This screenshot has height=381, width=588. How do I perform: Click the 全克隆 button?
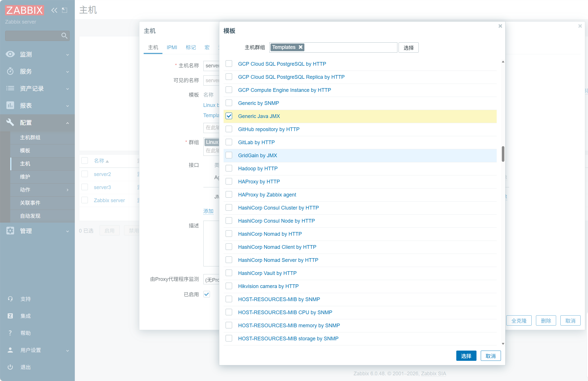tap(519, 320)
